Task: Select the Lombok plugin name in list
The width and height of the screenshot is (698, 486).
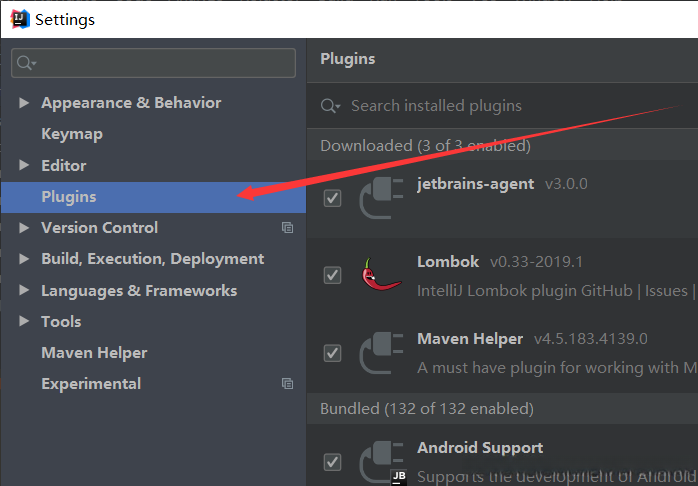Action: tap(448, 261)
